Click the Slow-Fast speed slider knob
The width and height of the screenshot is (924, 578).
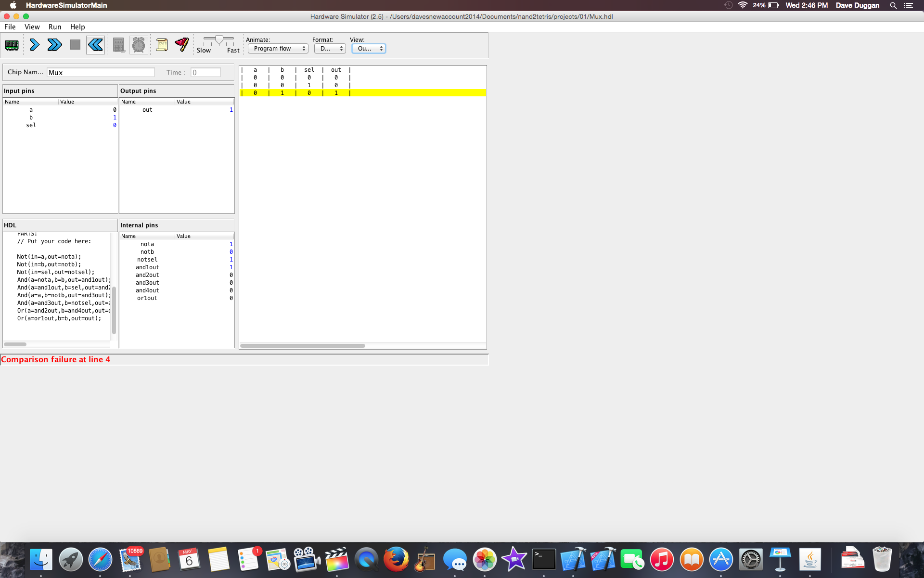pyautogui.click(x=219, y=39)
